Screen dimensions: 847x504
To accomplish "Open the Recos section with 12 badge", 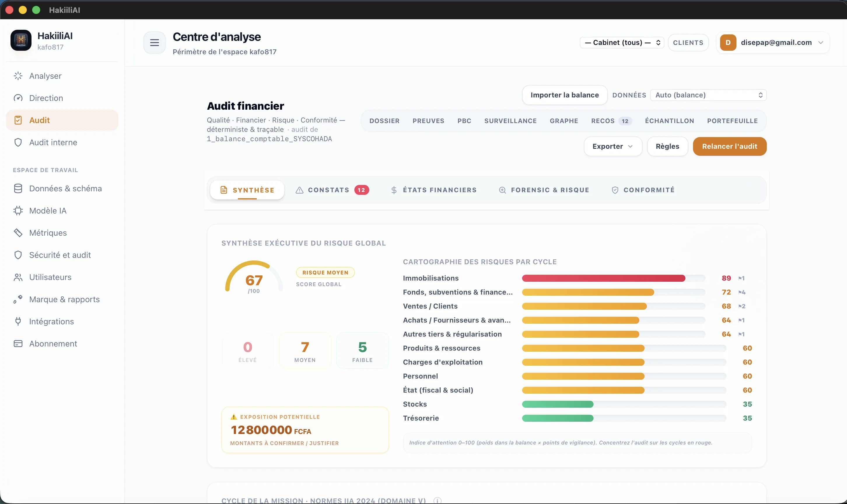I will click(611, 121).
